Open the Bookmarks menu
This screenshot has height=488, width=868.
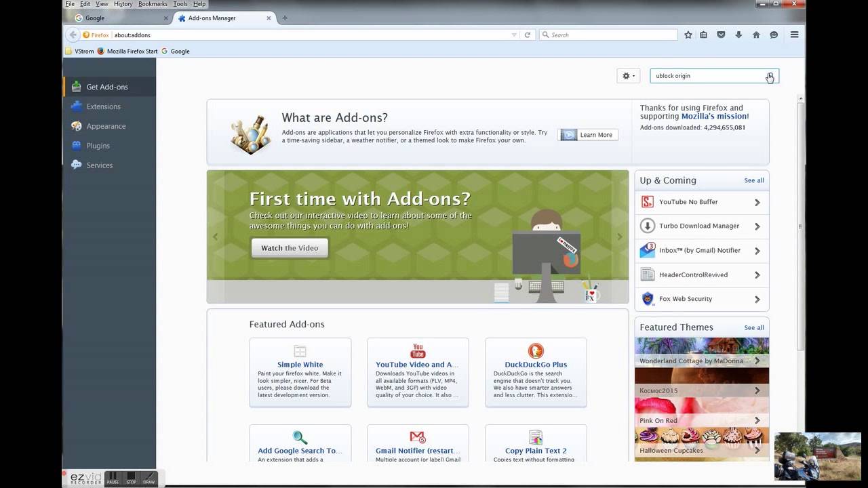coord(153,4)
